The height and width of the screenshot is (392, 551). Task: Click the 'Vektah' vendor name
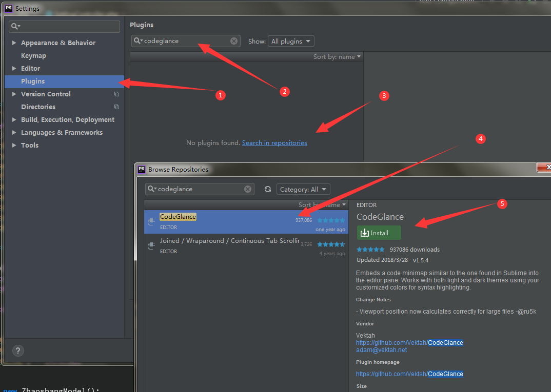(x=365, y=336)
